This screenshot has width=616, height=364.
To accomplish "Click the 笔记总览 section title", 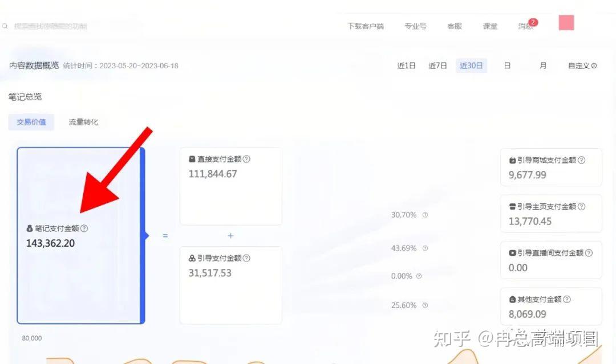I will 25,96.
